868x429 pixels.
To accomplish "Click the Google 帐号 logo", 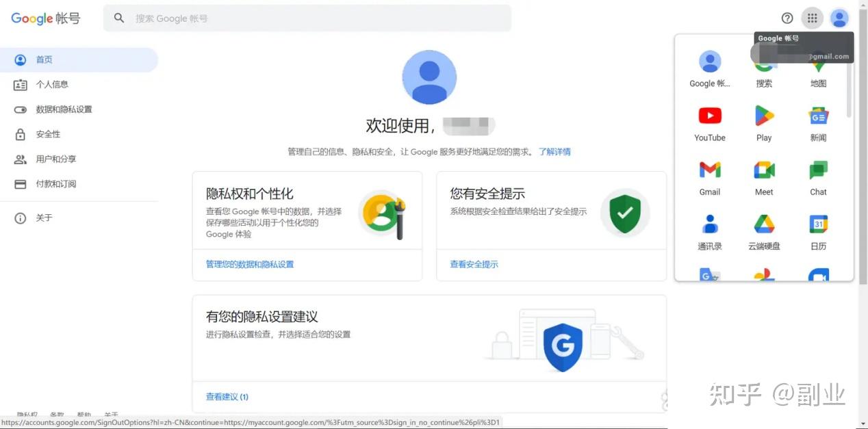I will pos(46,18).
